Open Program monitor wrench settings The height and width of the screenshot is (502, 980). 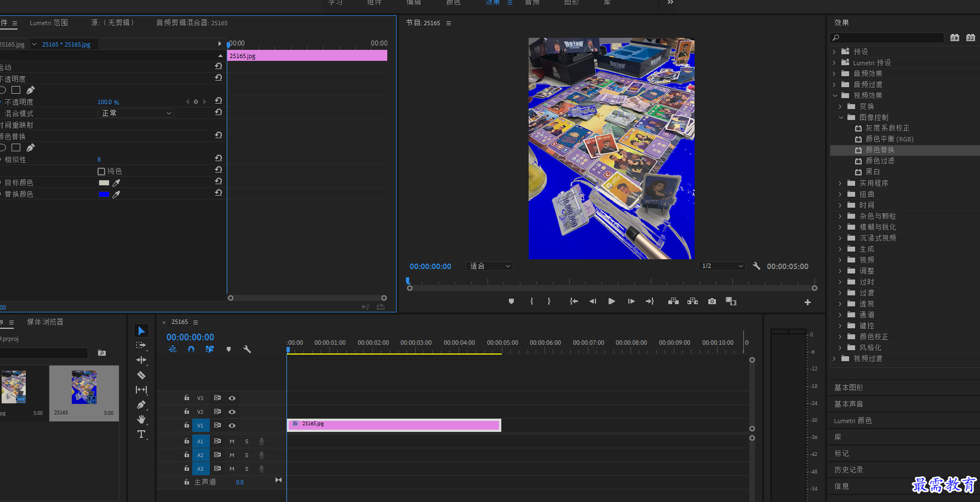[757, 266]
